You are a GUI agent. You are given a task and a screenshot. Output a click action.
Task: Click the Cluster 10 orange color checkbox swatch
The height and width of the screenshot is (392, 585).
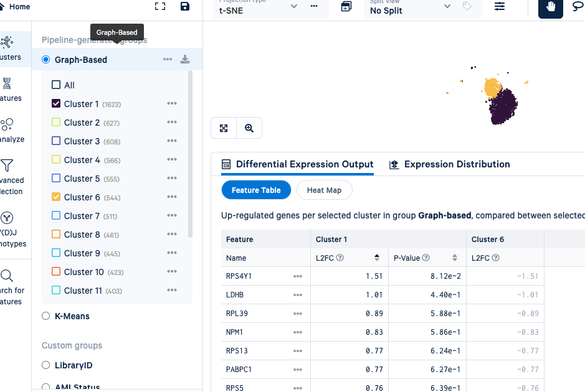[x=56, y=271]
